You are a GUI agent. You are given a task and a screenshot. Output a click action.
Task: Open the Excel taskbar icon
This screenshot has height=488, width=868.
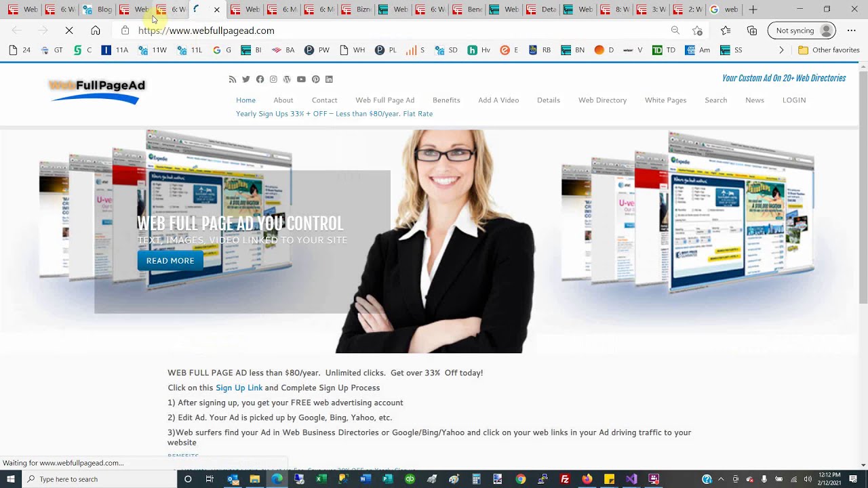(321, 479)
